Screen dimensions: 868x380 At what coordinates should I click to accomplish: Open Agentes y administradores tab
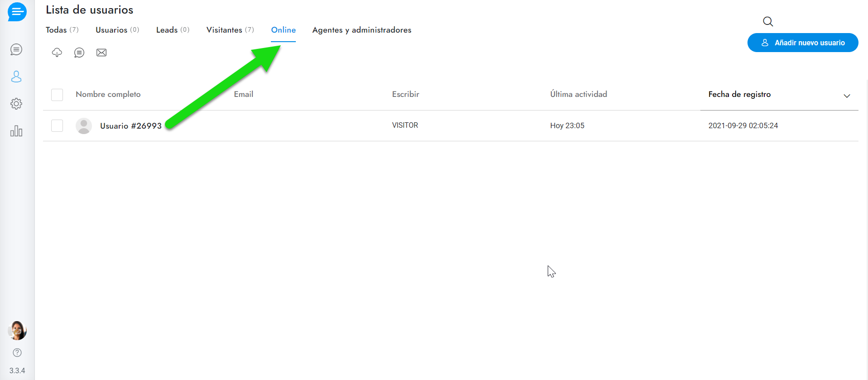(x=362, y=30)
